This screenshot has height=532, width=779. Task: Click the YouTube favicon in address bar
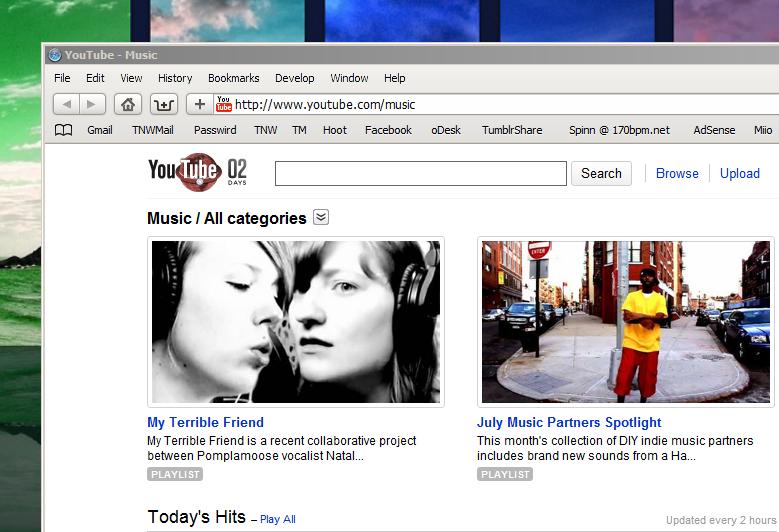tap(224, 104)
